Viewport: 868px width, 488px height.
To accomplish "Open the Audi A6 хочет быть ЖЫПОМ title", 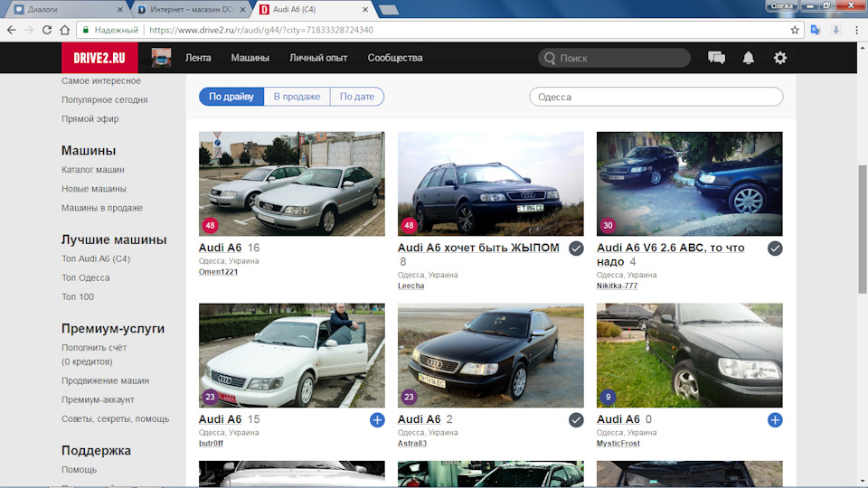I will tap(478, 248).
